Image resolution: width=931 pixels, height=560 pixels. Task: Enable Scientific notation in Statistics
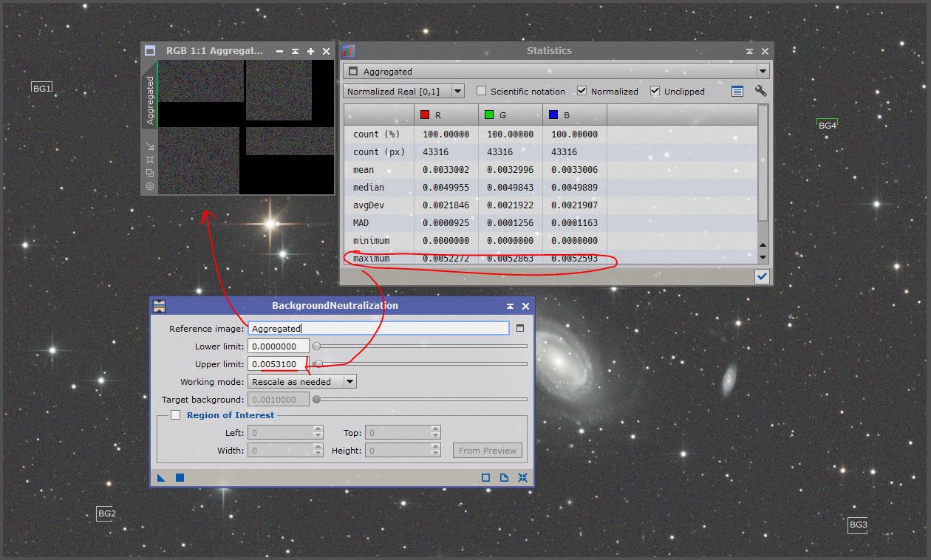click(480, 91)
